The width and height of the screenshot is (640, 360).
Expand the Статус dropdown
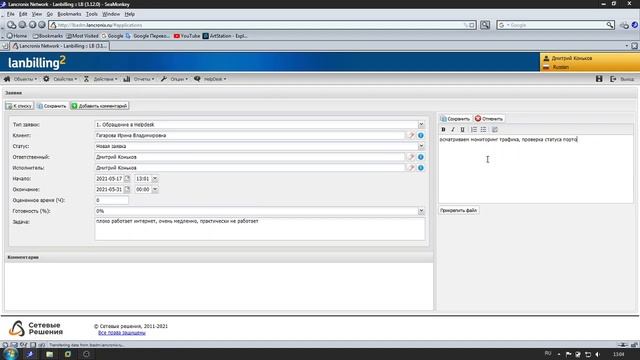pos(421,146)
